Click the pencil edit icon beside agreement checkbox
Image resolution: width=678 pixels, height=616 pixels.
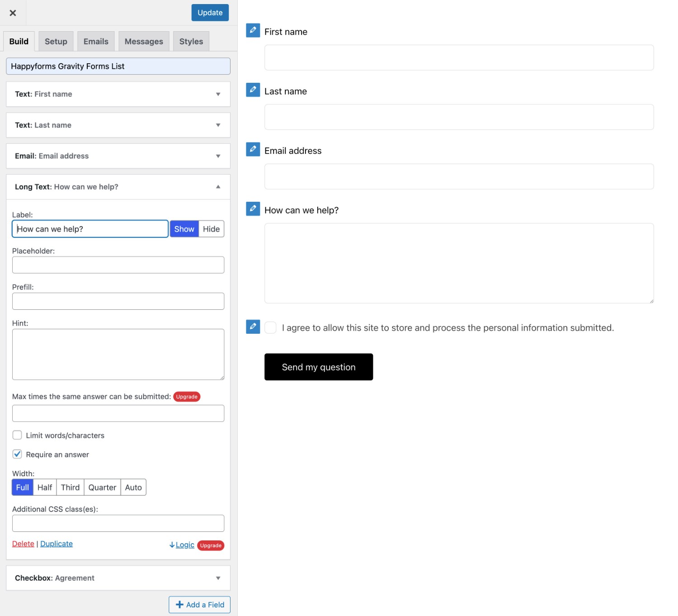click(x=253, y=327)
